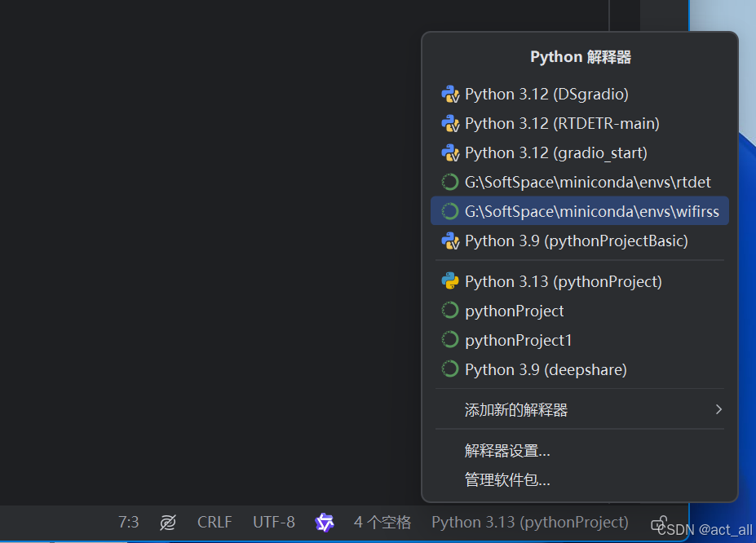Screen dimensions: 756x543
Task: Click the conda icon beside rtdet environment
Action: [449, 182]
